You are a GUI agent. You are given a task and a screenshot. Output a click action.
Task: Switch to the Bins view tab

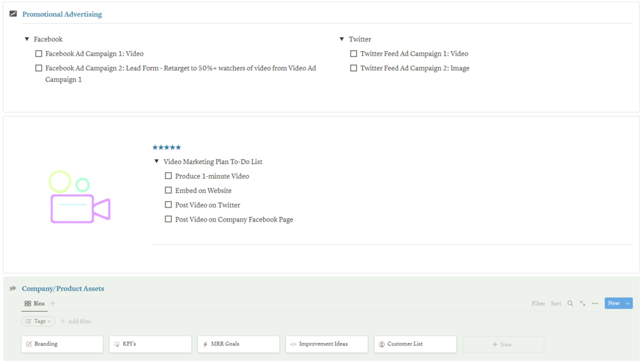34,303
